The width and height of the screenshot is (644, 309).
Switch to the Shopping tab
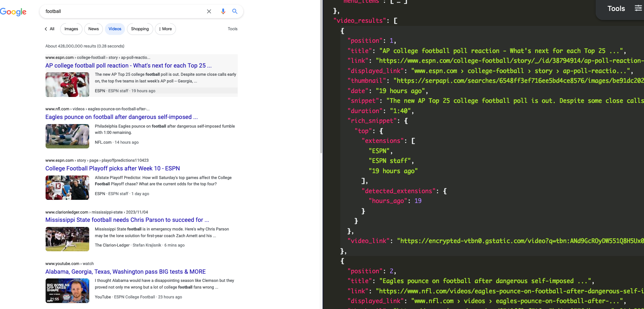[x=140, y=29]
